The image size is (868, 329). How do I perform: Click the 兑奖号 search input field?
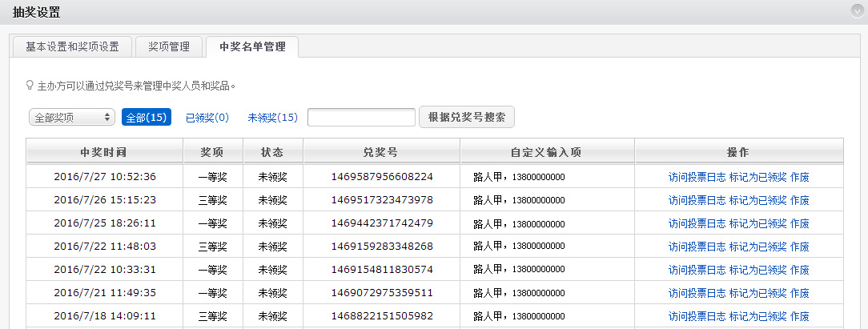pyautogui.click(x=361, y=118)
